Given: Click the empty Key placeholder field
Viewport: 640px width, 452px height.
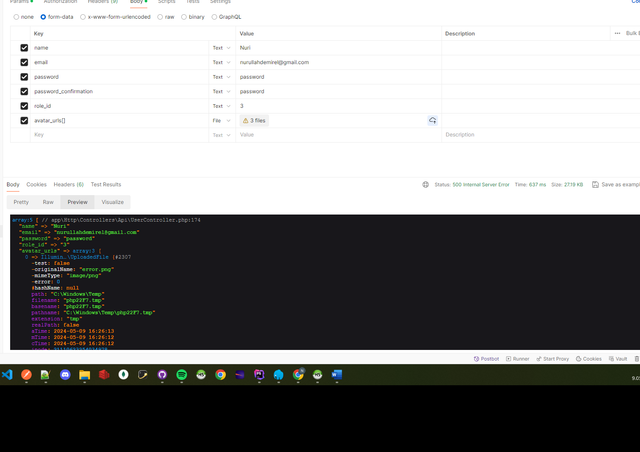Looking at the screenshot, I should [119, 135].
